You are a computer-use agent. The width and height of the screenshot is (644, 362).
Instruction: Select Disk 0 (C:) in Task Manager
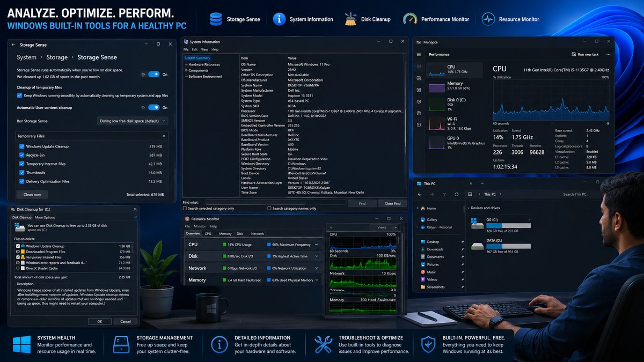[x=454, y=104]
